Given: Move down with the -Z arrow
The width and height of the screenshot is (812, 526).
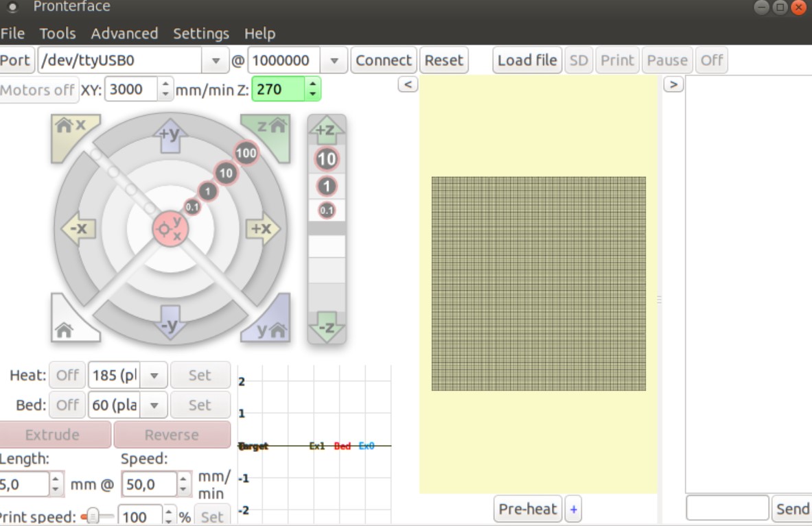Looking at the screenshot, I should (326, 327).
